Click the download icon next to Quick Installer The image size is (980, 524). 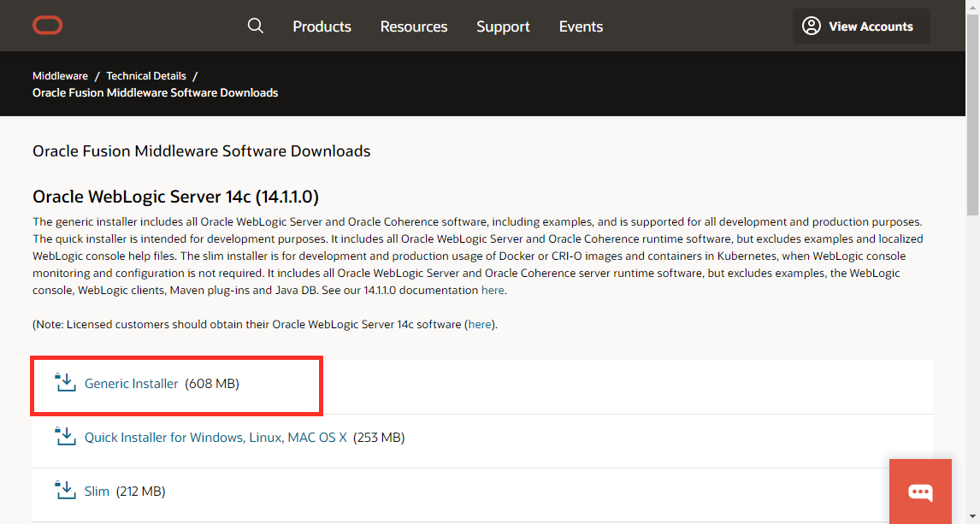pos(65,436)
